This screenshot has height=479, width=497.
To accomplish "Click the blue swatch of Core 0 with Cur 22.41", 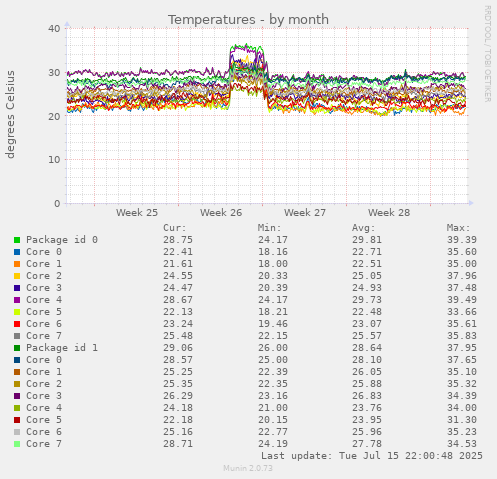I will click(17, 252).
